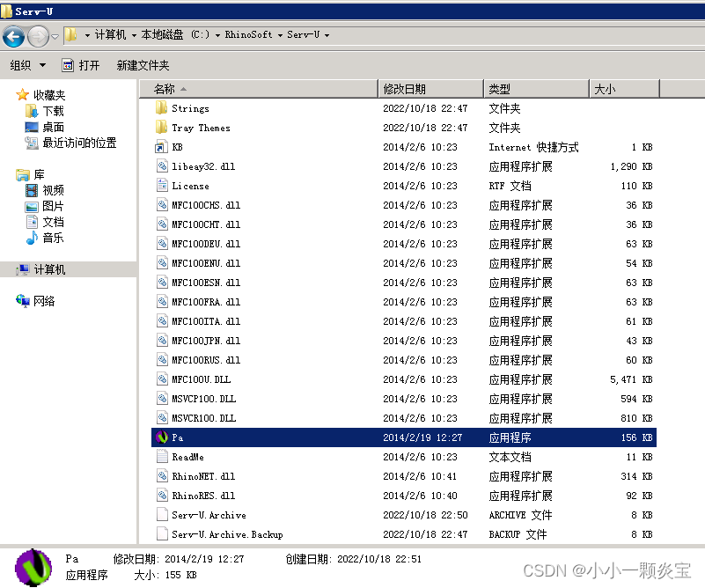Viewport: 705px width, 588px height.
Task: Select the Tray Themes folder icon
Action: point(161,128)
